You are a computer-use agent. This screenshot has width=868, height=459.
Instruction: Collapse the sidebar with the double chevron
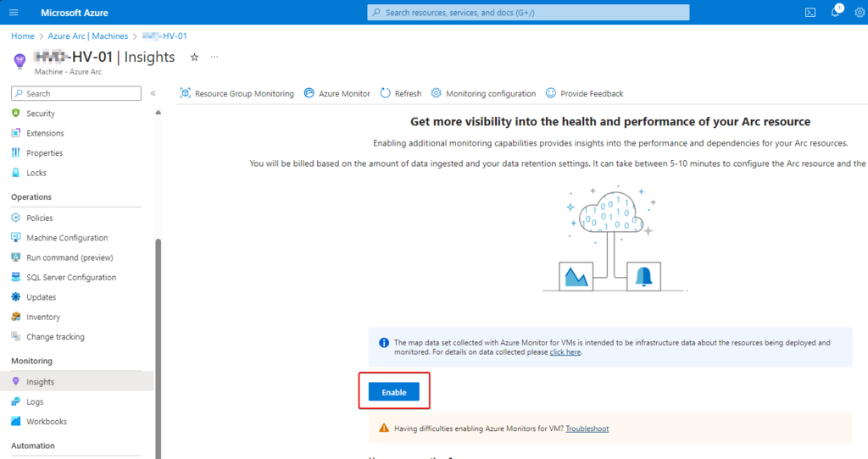153,93
